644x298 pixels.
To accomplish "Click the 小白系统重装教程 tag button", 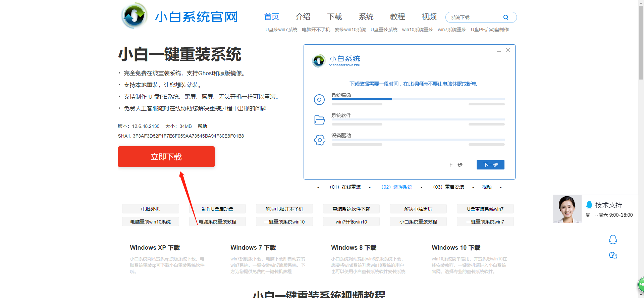I will coord(418,222).
